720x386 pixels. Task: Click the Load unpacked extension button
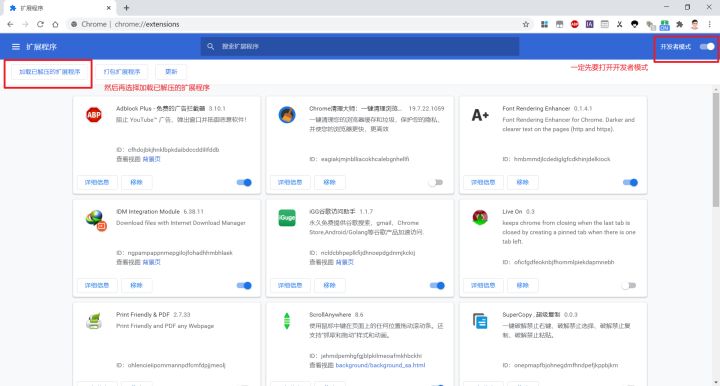click(50, 72)
